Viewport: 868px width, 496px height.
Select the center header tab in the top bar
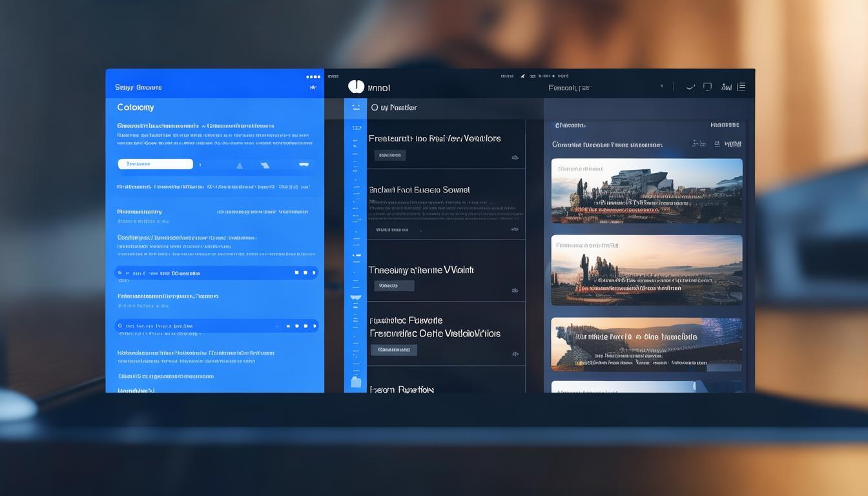569,88
